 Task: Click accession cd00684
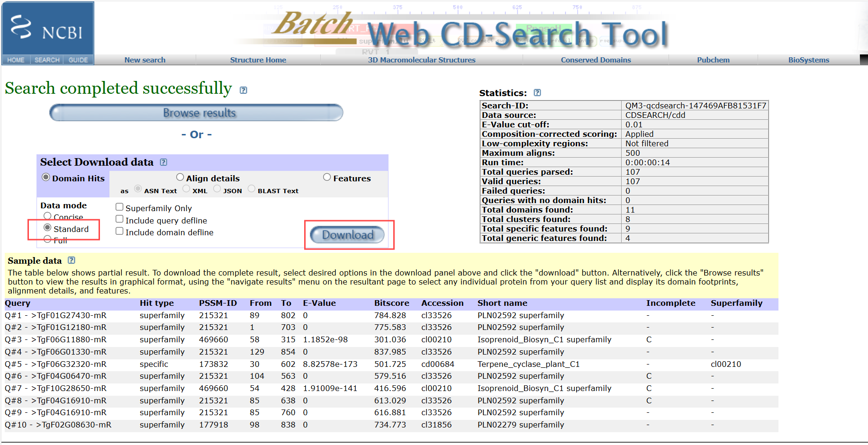[438, 365]
